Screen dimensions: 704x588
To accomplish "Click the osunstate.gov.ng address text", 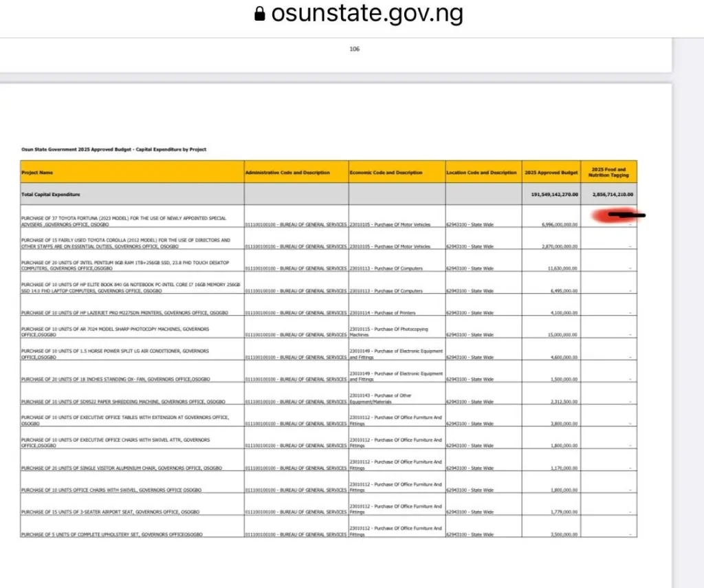I will [x=366, y=14].
